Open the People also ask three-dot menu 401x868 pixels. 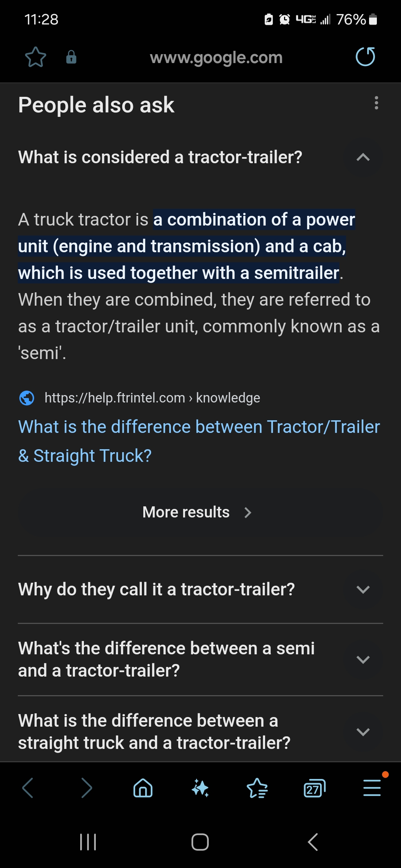(376, 103)
